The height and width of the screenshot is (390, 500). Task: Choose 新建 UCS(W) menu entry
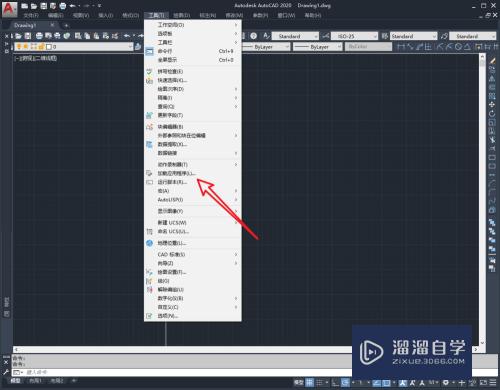coord(193,223)
